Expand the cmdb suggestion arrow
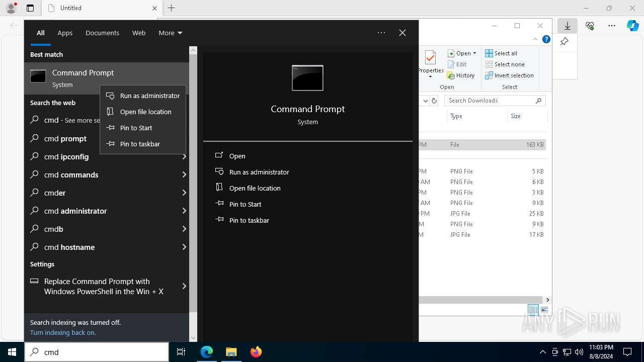This screenshot has height=362, width=644. (184, 229)
